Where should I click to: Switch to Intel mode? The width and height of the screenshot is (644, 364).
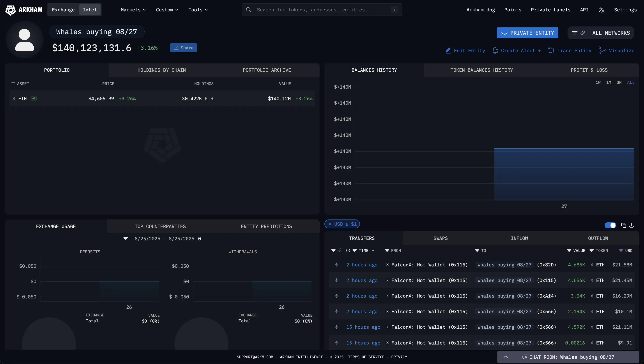[90, 10]
